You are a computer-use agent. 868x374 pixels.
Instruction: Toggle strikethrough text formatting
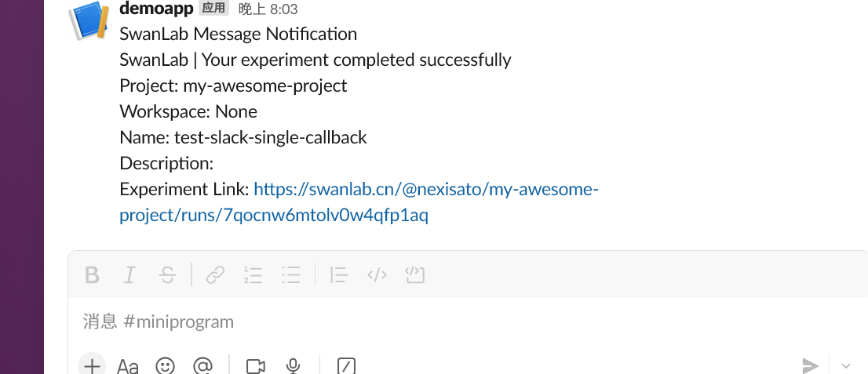click(x=167, y=275)
